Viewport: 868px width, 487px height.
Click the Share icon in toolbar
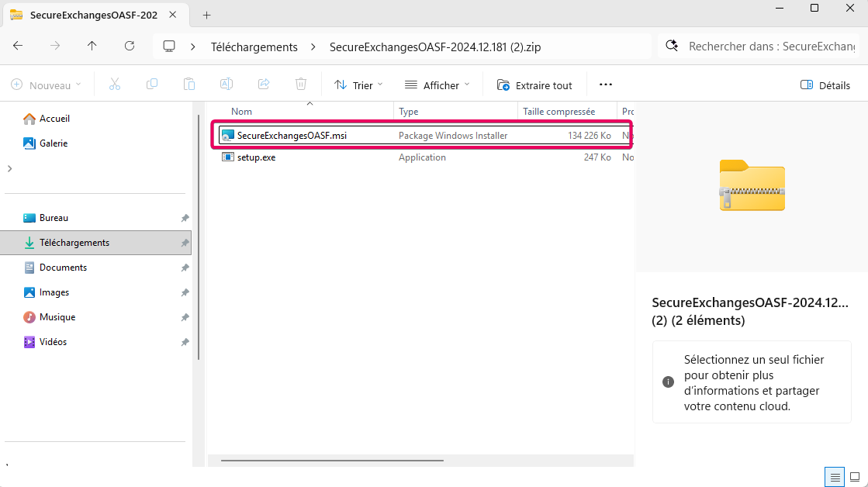264,85
